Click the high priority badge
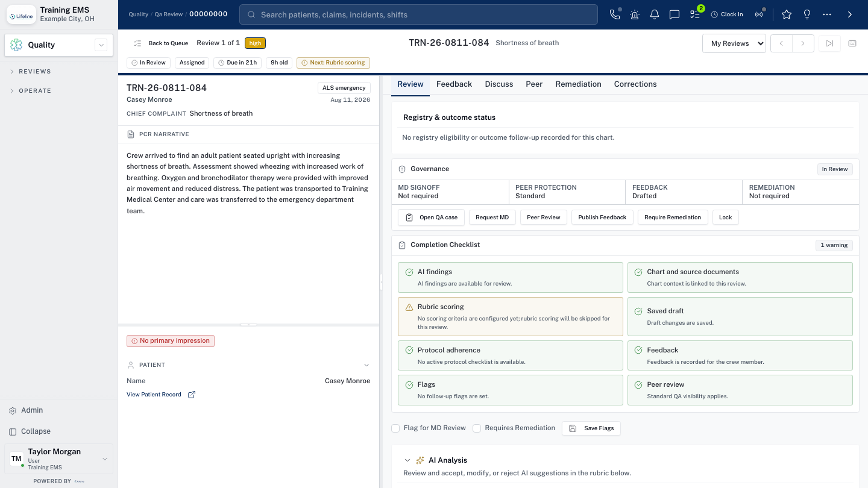 [256, 43]
